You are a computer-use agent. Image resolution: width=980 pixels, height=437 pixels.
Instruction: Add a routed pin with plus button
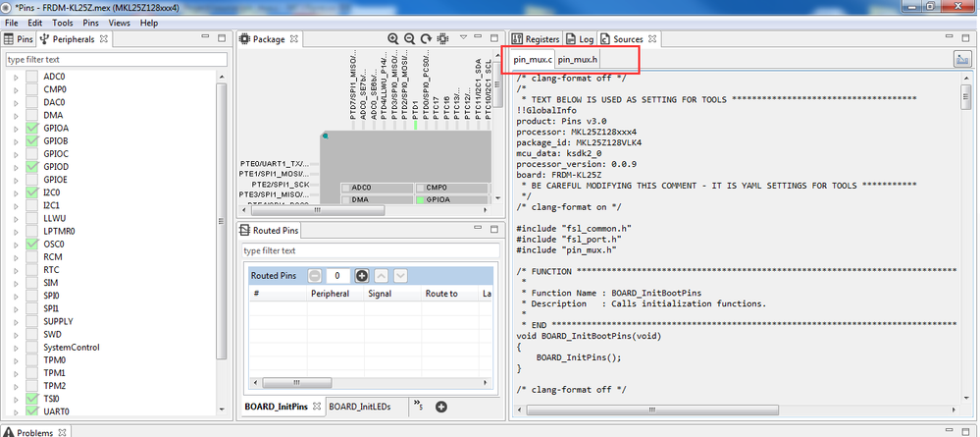coord(362,276)
